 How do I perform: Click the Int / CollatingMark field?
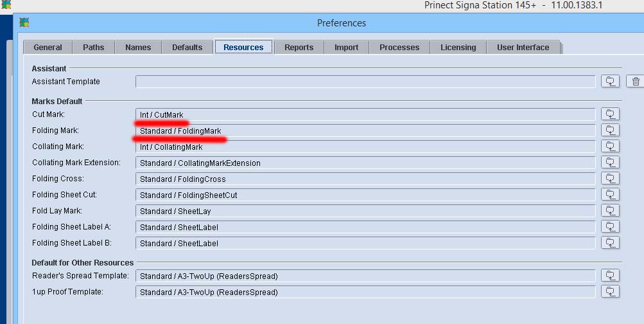pos(365,147)
